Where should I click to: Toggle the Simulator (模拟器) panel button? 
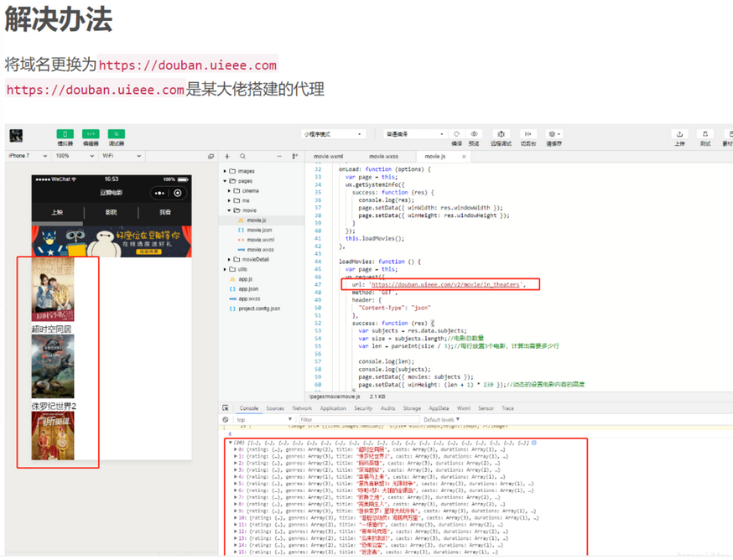point(65,134)
